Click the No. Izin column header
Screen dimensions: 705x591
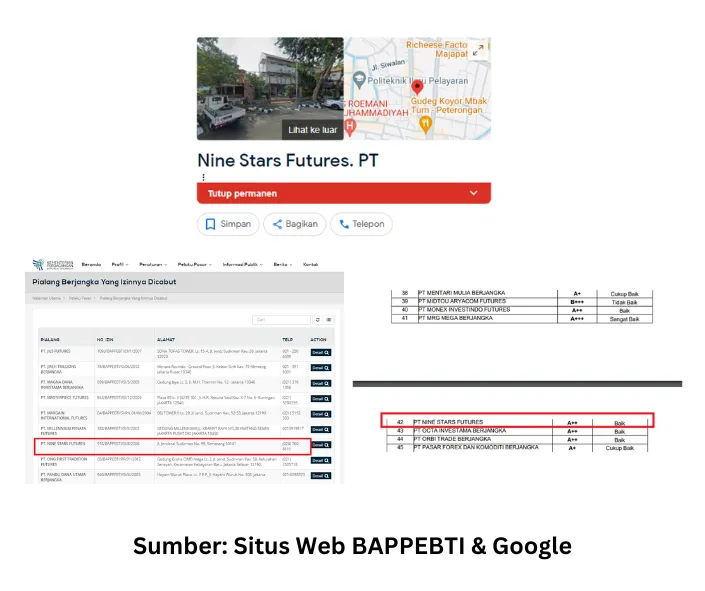[x=105, y=340]
